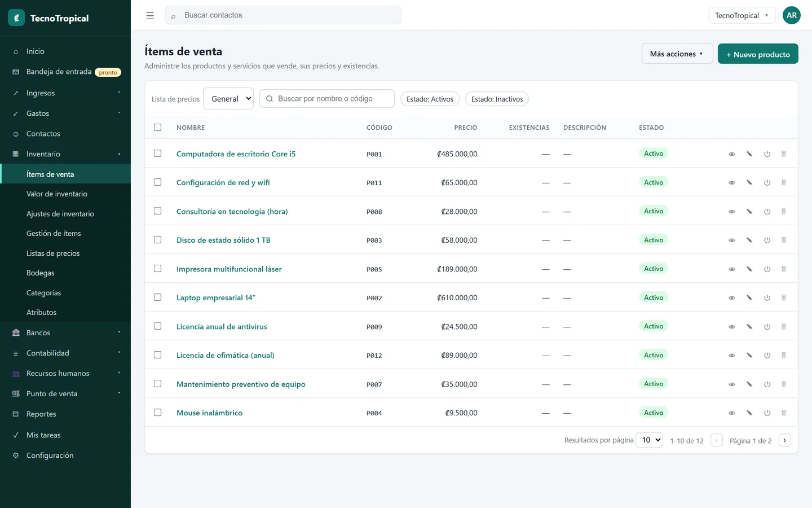Tick checkbox for Impresora multifuncional láser
812x508 pixels.
(x=158, y=269)
